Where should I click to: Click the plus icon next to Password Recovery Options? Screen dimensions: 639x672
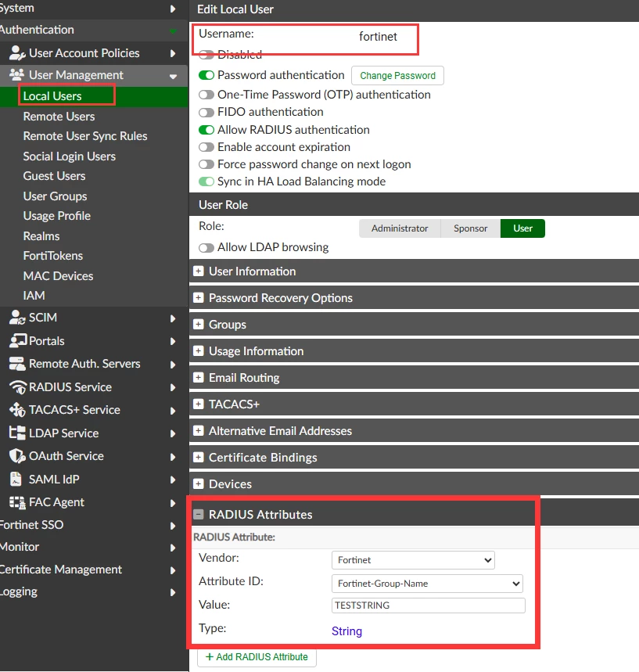tap(198, 297)
